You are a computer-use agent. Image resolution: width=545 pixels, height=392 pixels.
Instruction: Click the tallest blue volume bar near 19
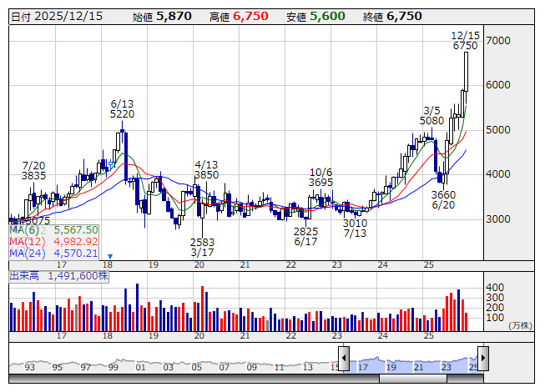click(x=137, y=307)
